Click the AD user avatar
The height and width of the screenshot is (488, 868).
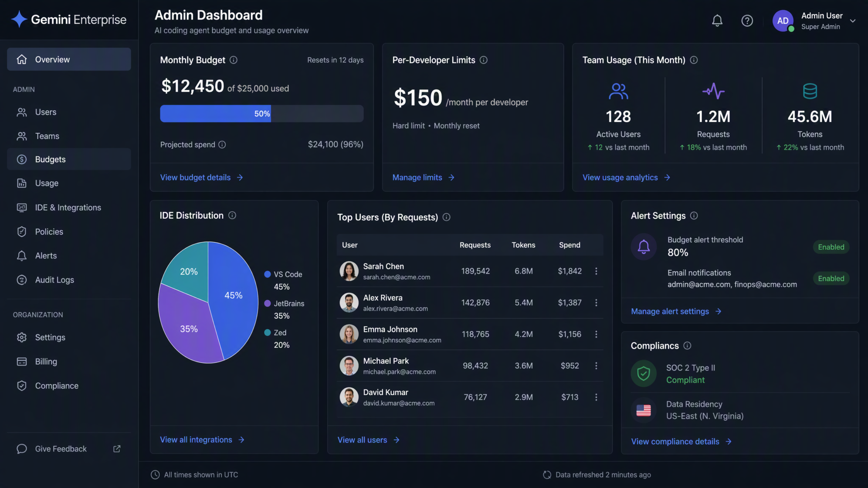coord(783,21)
